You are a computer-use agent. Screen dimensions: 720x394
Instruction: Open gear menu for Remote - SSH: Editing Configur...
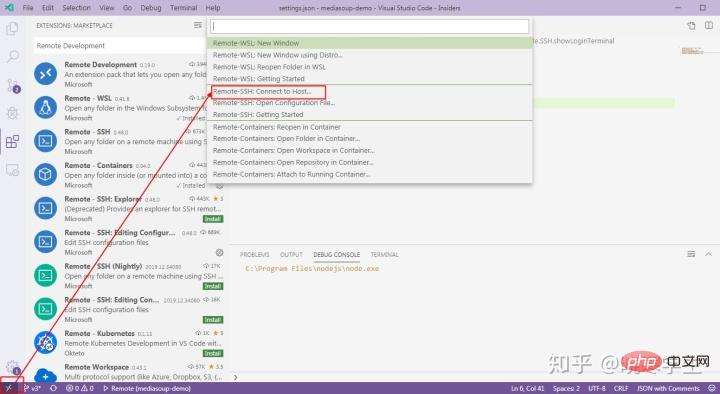(219, 253)
